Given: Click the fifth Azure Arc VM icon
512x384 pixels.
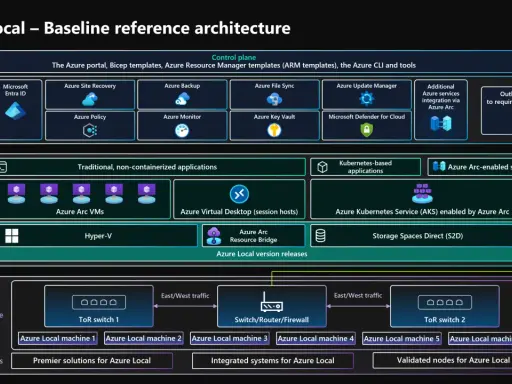Looking at the screenshot, I should pyautogui.click(x=147, y=194).
